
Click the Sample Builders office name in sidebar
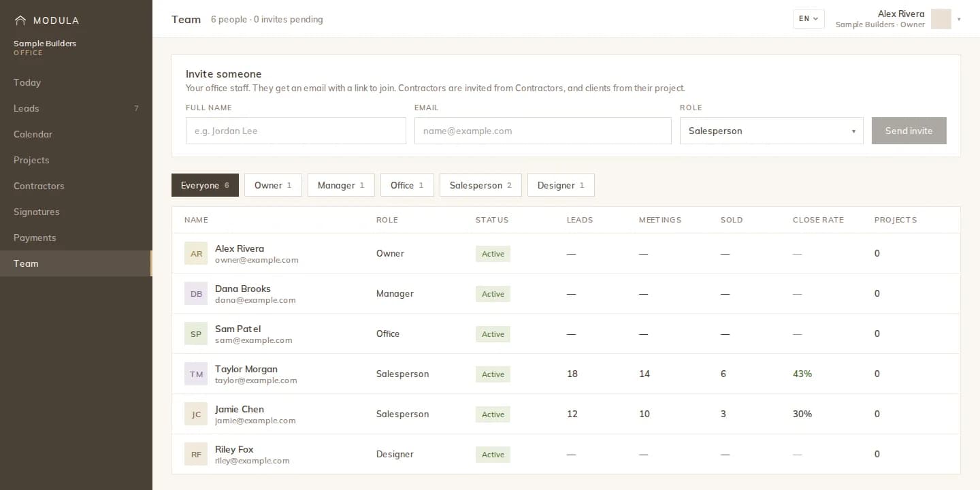[45, 44]
